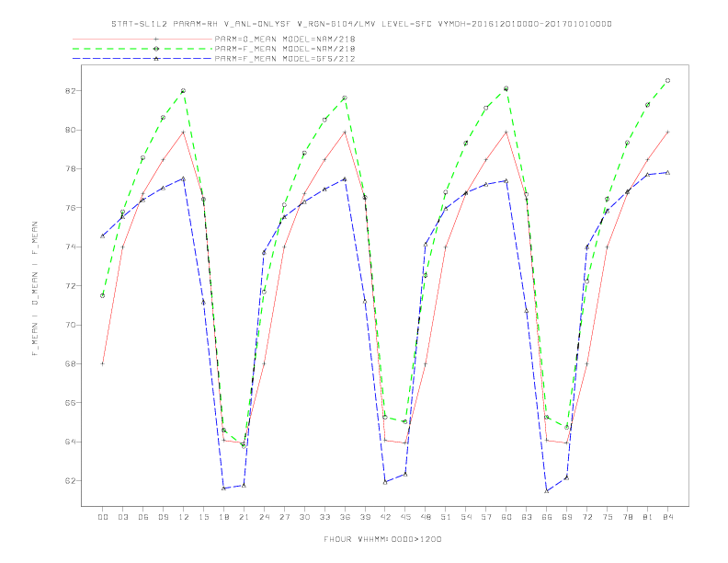728x563 pixels.
Task: Click the vertical y-axis title F_MEAN | O_MEAN | F_MEAN
Action: coord(35,289)
